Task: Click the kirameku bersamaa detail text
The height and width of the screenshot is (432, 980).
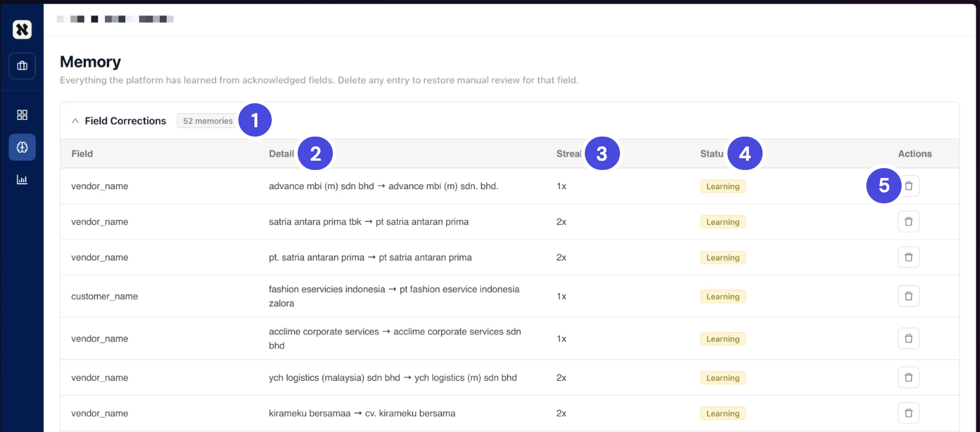Action: (362, 413)
